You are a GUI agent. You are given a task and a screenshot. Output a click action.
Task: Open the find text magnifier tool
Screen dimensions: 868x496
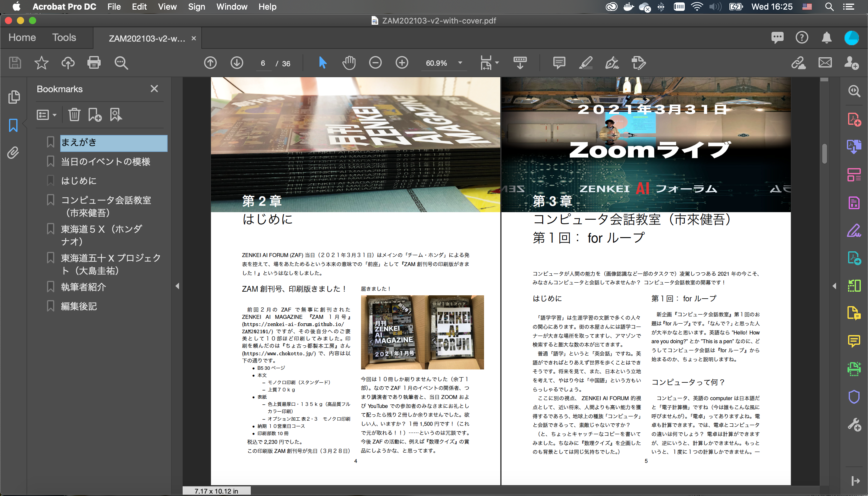click(121, 63)
